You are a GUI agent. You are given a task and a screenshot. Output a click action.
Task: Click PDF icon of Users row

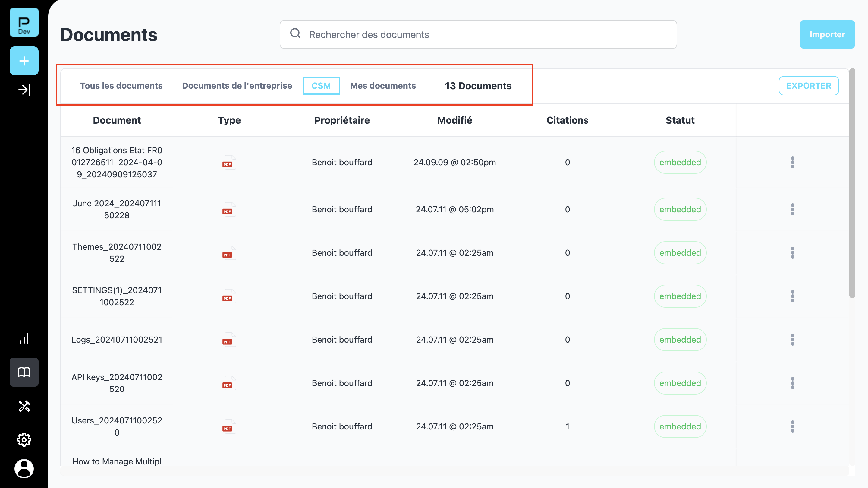pos(229,426)
